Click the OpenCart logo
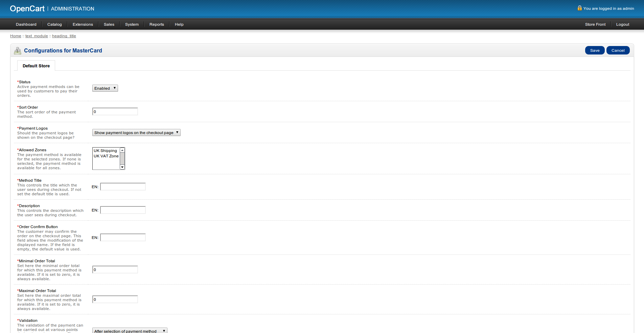 tap(27, 9)
